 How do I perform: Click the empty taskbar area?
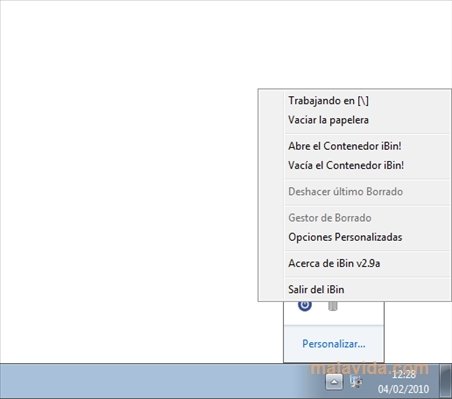[x=150, y=381]
